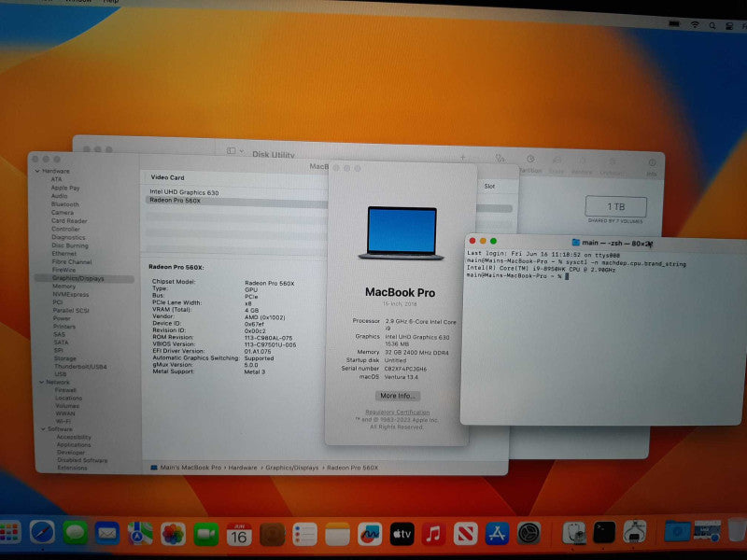Collapse the Hardware section in sidebar
This screenshot has height=560, width=747.
pos(37,171)
